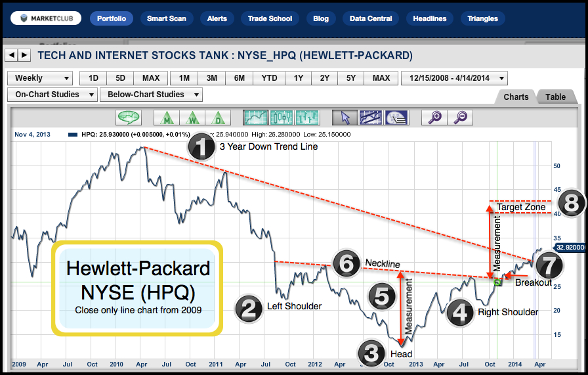Select the 1Y time range
Viewport: 588px width, 375px height.
(x=299, y=78)
